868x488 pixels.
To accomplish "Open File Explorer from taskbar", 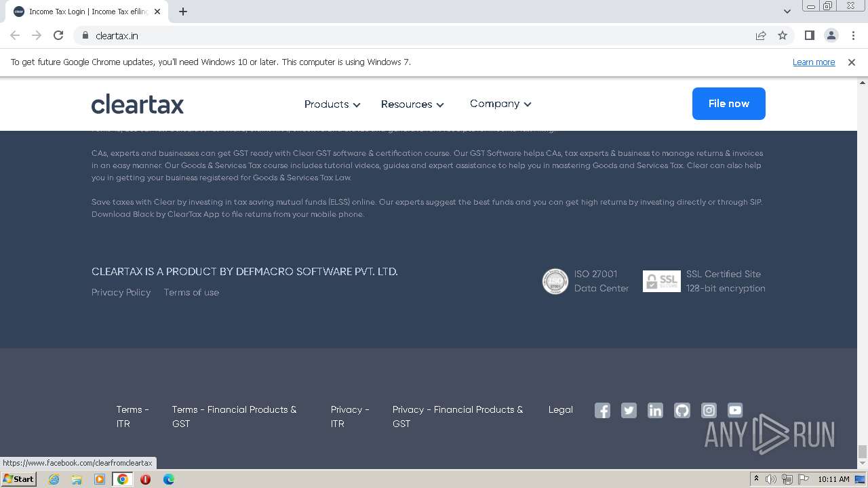I will pyautogui.click(x=77, y=479).
